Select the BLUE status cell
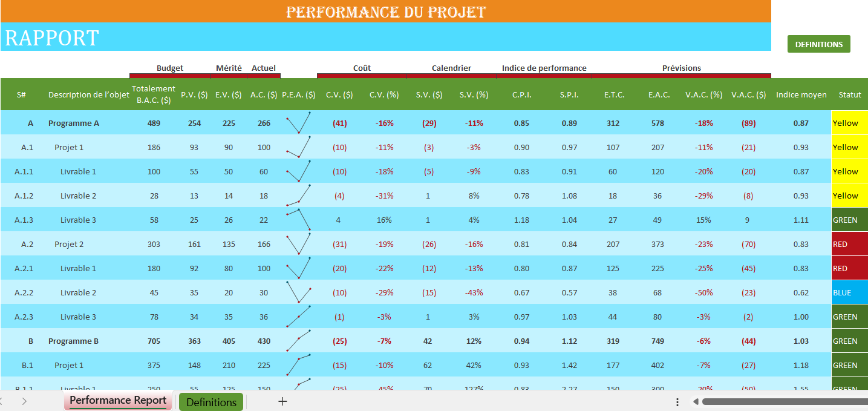868x411 pixels. 849,292
